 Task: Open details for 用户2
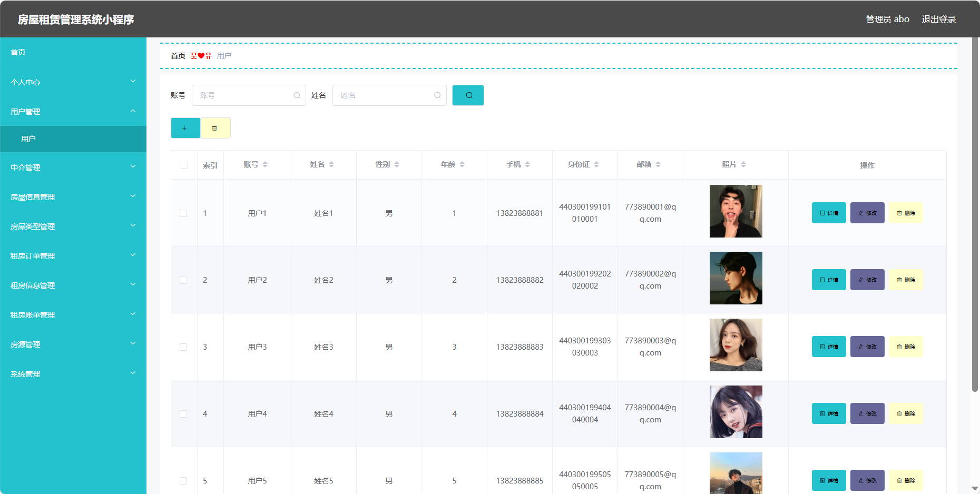tap(829, 280)
